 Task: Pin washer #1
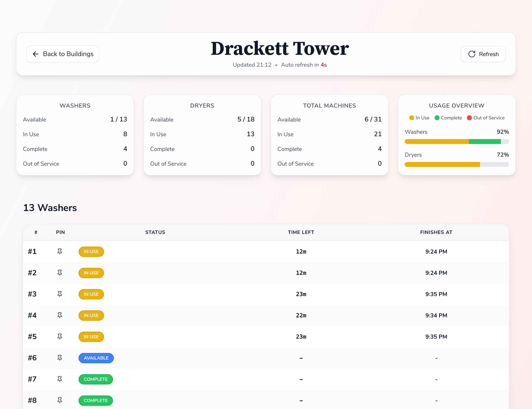[60, 252]
